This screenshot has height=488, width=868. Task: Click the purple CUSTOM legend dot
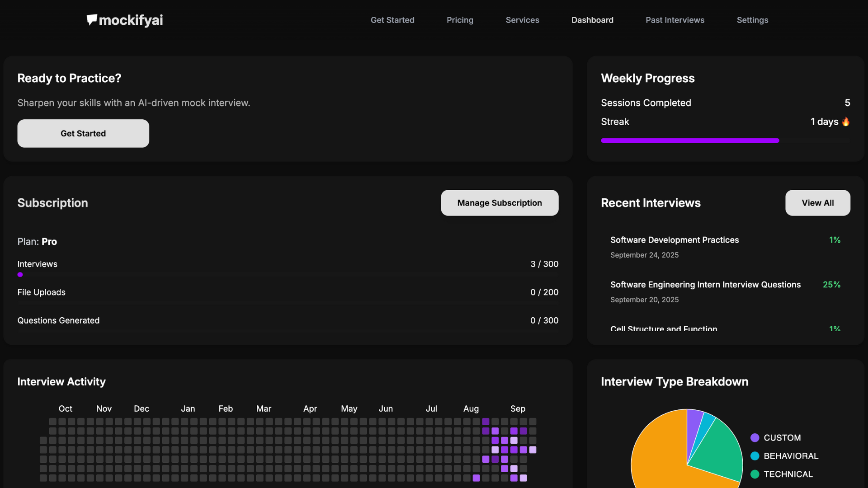point(755,437)
